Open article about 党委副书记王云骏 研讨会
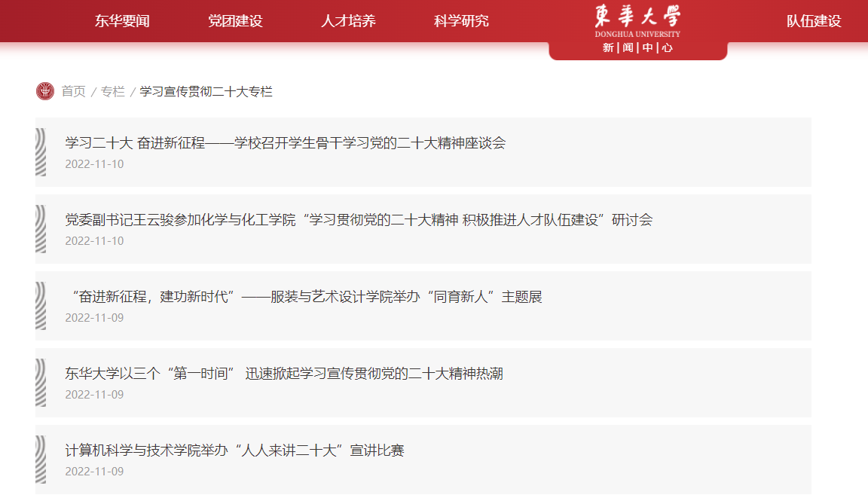This screenshot has height=501, width=868. 359,219
